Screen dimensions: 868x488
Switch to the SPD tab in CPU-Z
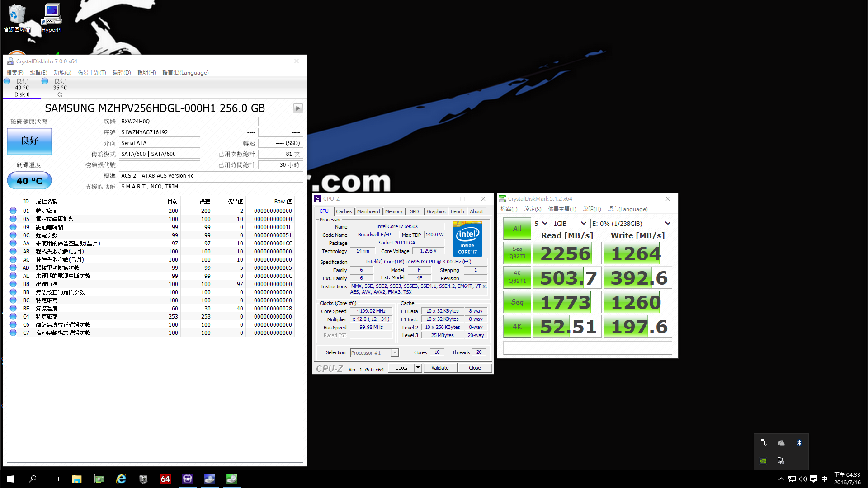coord(414,211)
